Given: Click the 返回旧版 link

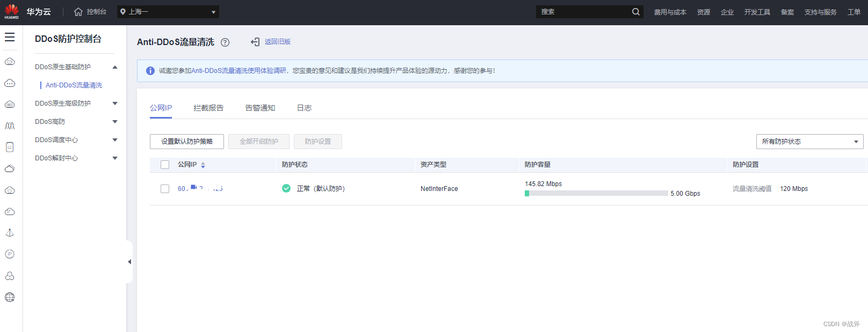Looking at the screenshot, I should 278,42.
